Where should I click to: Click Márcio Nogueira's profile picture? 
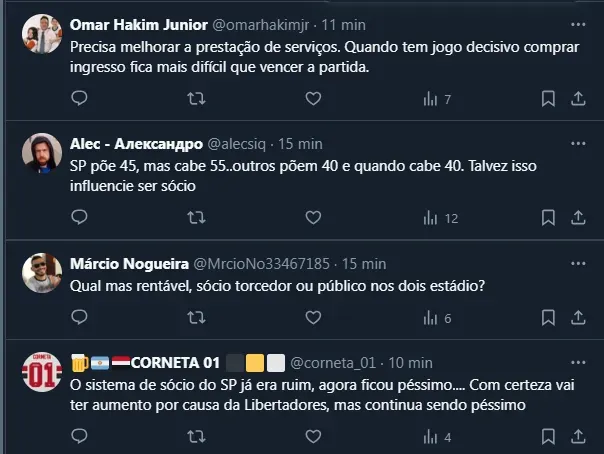coord(41,271)
